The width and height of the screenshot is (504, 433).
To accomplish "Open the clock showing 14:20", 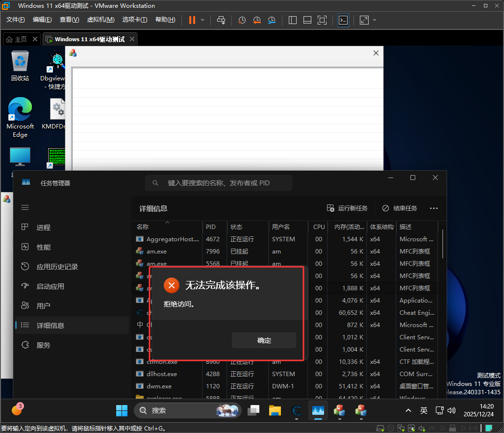I will (x=479, y=410).
